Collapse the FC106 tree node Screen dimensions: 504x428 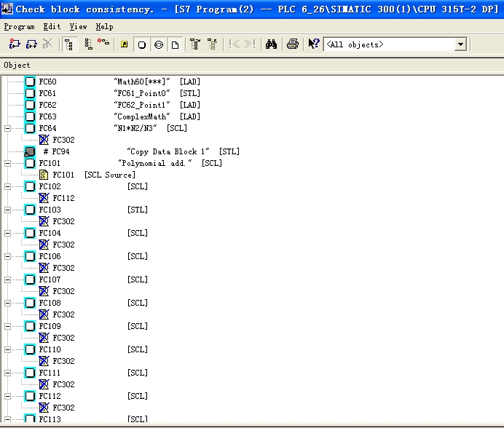[8, 256]
